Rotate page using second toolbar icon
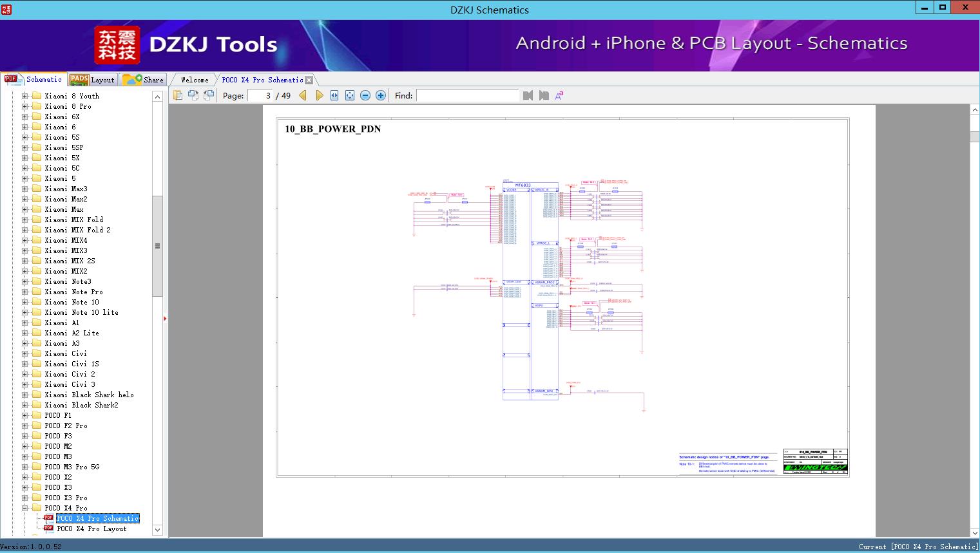This screenshot has width=980, height=553. point(193,95)
